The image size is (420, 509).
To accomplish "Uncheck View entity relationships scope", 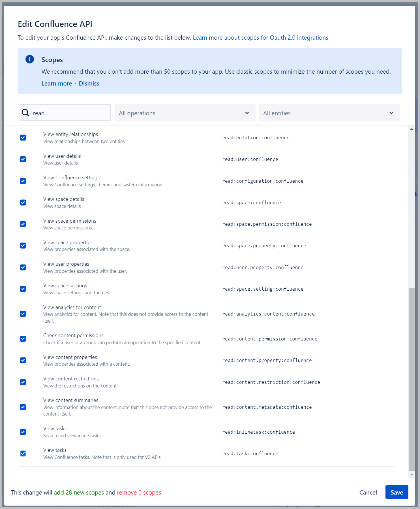I will 23,138.
